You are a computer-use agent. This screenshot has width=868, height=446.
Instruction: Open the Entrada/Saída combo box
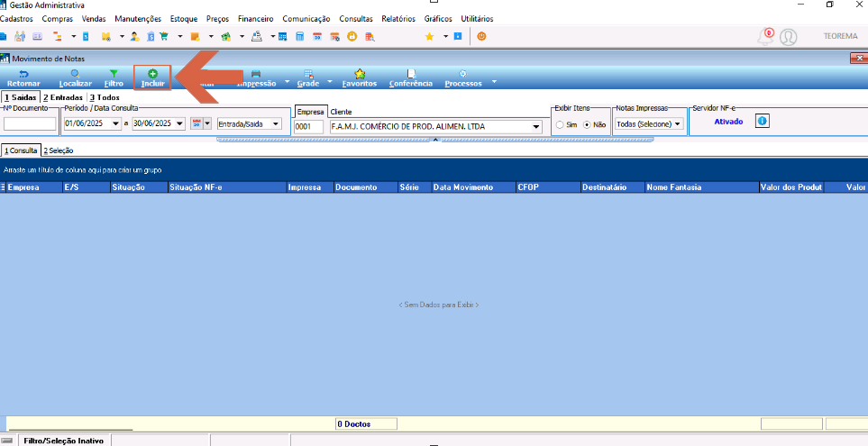[x=250, y=124]
